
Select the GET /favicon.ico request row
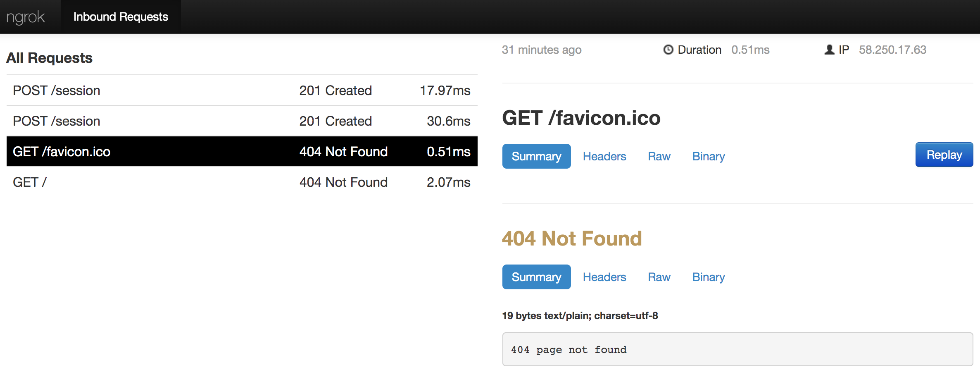point(242,152)
